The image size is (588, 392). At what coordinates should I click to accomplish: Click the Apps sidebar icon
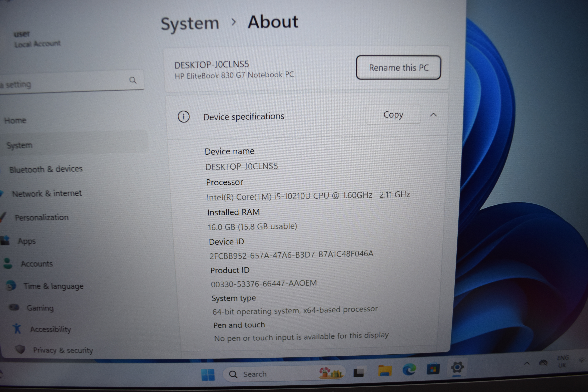coord(5,240)
